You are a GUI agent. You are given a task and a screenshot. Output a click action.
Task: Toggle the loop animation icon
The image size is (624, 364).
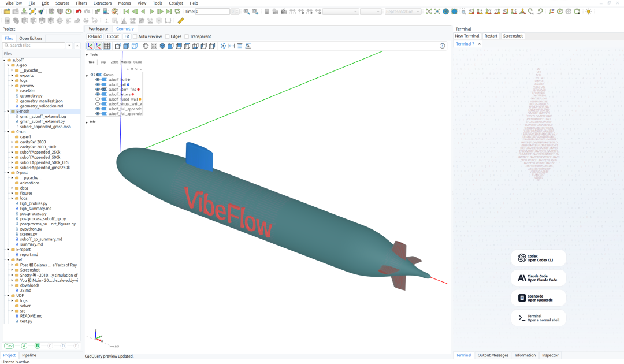click(x=177, y=12)
